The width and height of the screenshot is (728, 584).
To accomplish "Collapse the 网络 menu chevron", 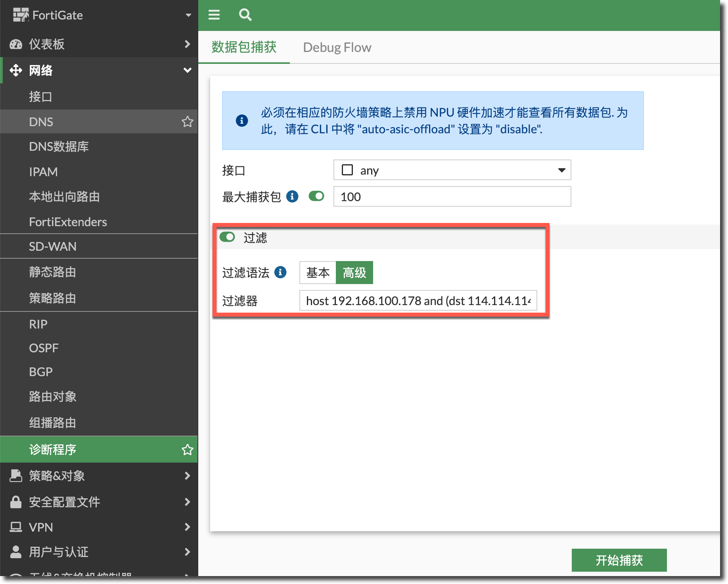I will pyautogui.click(x=188, y=70).
